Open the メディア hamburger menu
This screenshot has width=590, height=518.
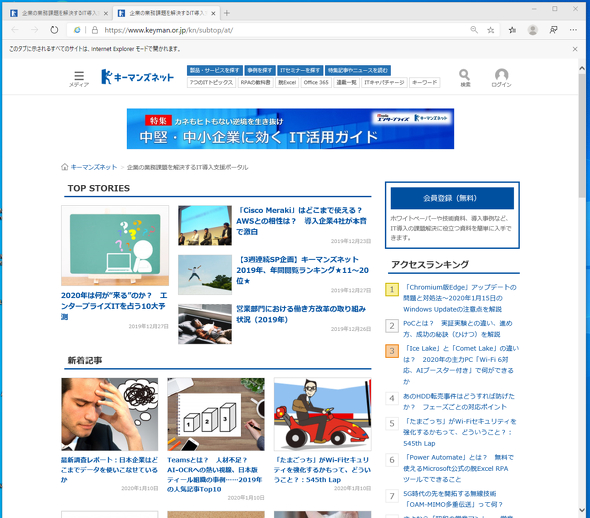tap(79, 79)
